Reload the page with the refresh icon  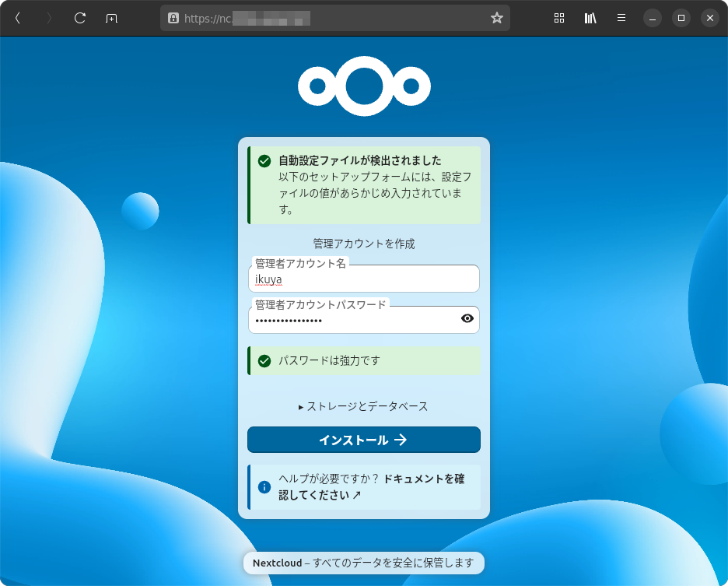click(79, 17)
